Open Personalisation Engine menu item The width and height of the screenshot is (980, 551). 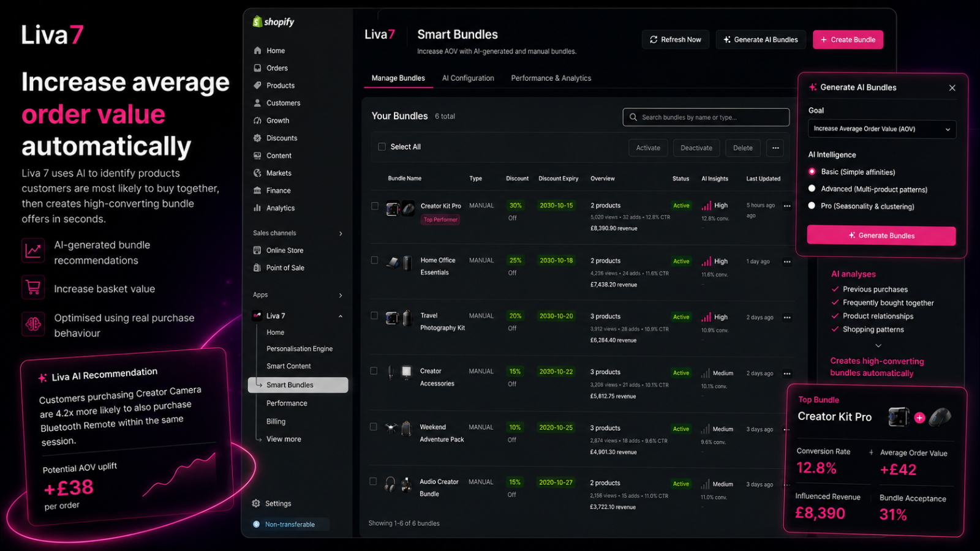(300, 349)
